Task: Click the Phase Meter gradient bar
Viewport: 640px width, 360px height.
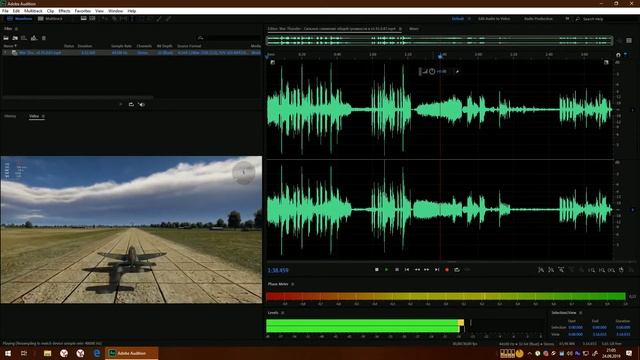Action: (x=446, y=296)
